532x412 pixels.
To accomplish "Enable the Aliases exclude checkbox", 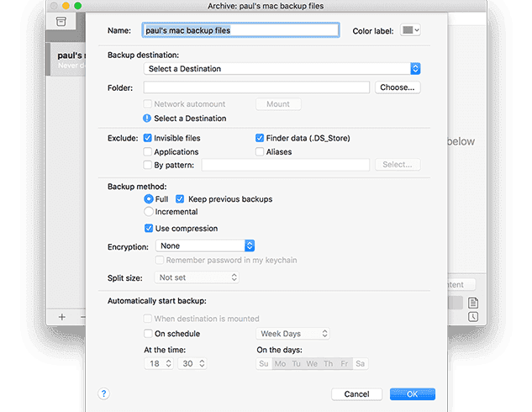I will pyautogui.click(x=260, y=152).
